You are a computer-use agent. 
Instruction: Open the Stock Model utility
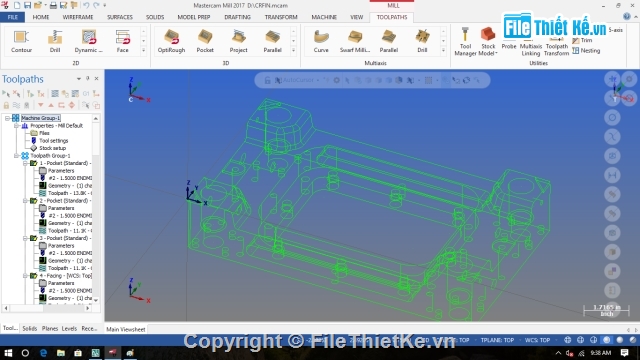488,41
